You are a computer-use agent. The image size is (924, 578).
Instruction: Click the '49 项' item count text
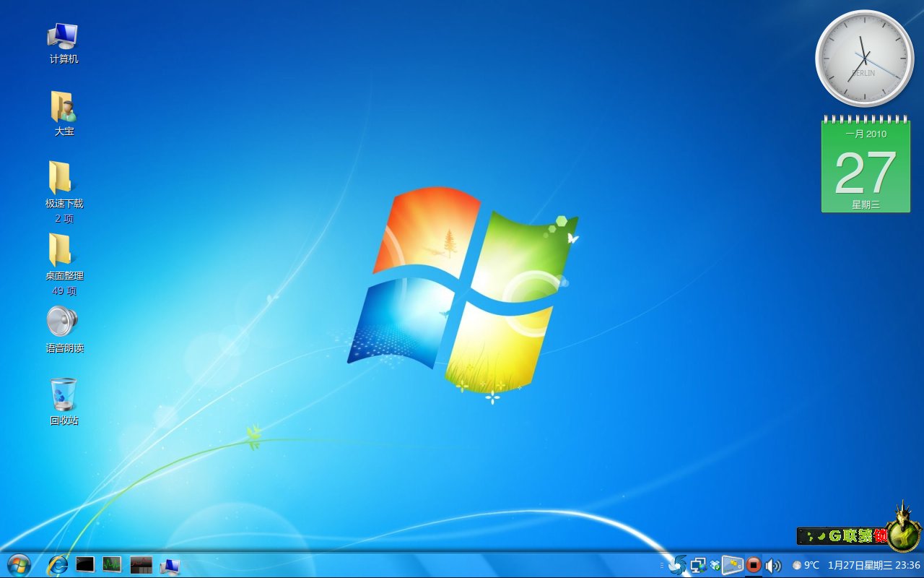click(x=64, y=291)
